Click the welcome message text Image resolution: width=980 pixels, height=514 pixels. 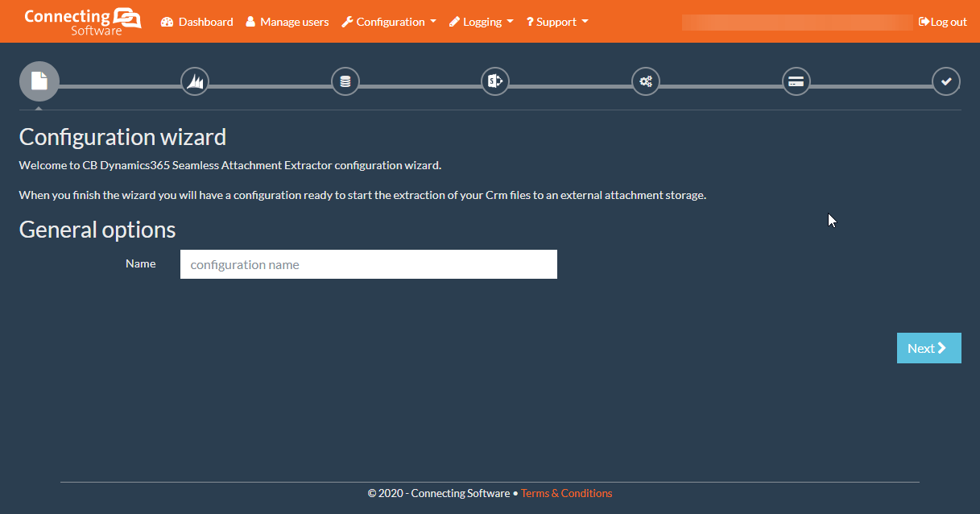230,165
